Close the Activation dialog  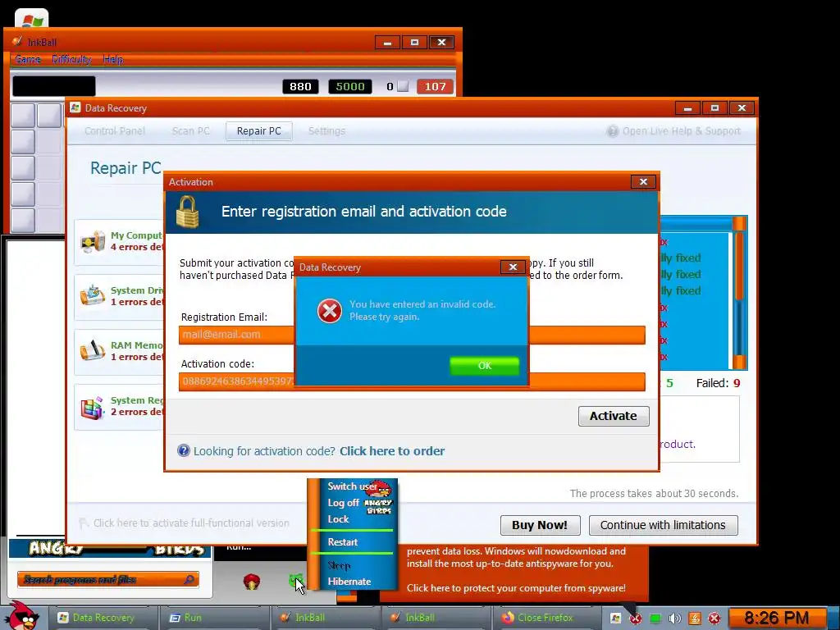tap(643, 181)
